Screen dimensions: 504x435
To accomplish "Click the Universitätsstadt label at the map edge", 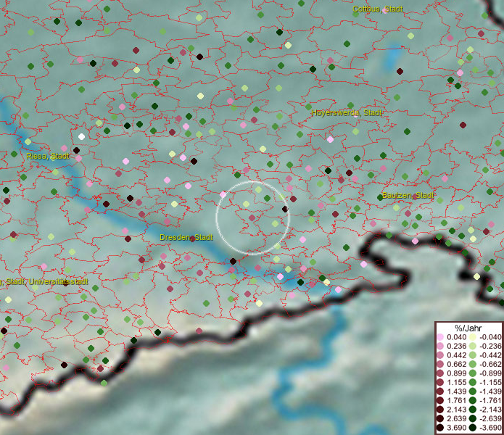I will [x=58, y=282].
